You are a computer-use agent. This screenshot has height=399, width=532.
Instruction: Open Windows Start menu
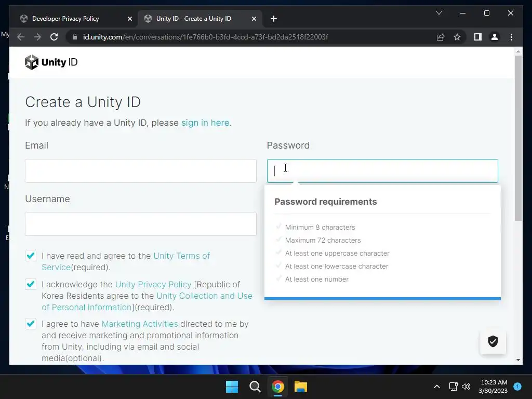coord(232,387)
